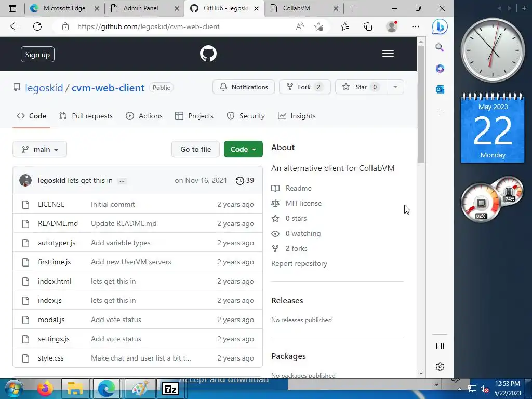The image size is (532, 399).
Task: Open 7-Zip from the taskbar
Action: pos(170,389)
